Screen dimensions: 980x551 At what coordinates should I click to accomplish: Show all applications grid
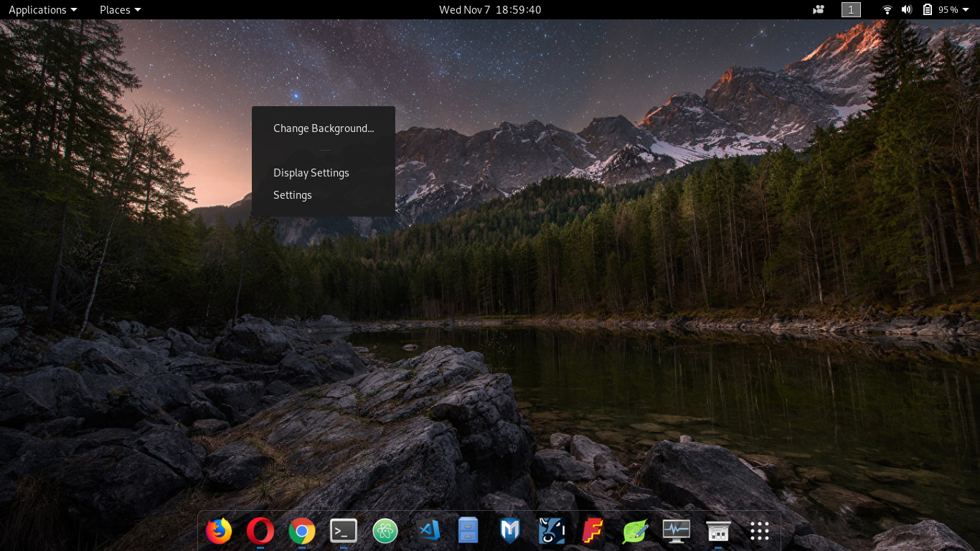pyautogui.click(x=760, y=531)
